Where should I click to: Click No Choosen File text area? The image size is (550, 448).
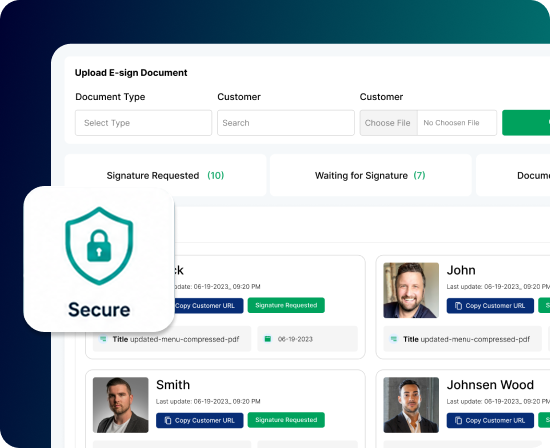457,123
